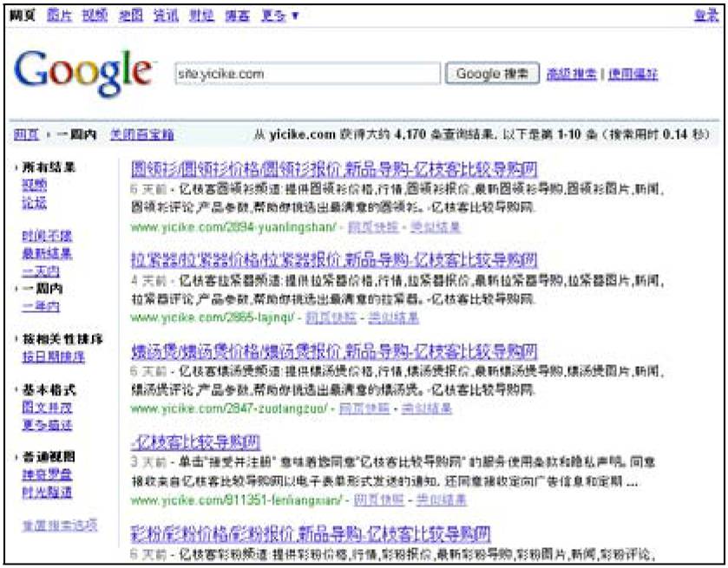Screen dimensions: 728x568
Task: Click the 基本格式 sidebar entry
Action: (x=49, y=390)
